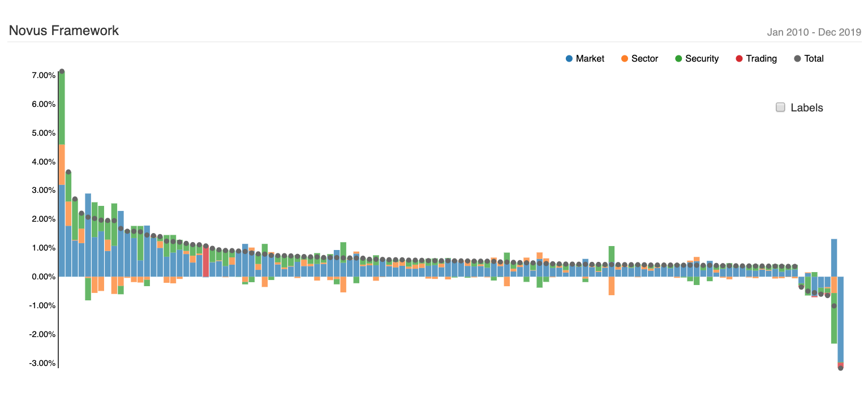
Task: Click the 0.00% axis label
Action: [44, 277]
